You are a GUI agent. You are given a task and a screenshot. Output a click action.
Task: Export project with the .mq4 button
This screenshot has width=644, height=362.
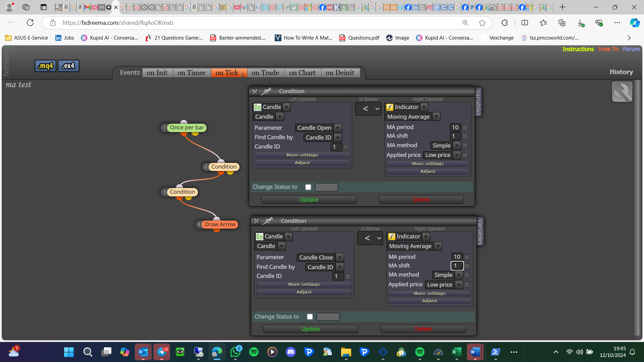(x=45, y=66)
